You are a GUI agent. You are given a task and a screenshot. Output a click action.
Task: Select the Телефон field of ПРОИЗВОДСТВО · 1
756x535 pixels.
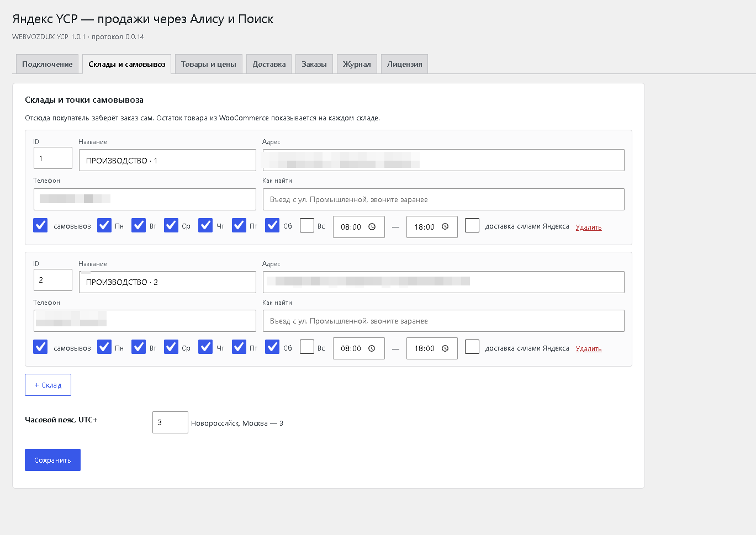(x=145, y=199)
